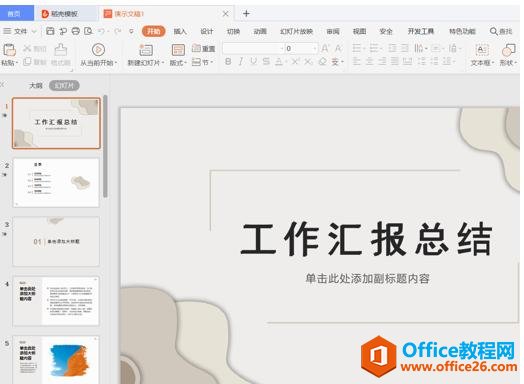This screenshot has height=384, width=524.
Task: Toggle justify text alignment
Action: (x=395, y=61)
